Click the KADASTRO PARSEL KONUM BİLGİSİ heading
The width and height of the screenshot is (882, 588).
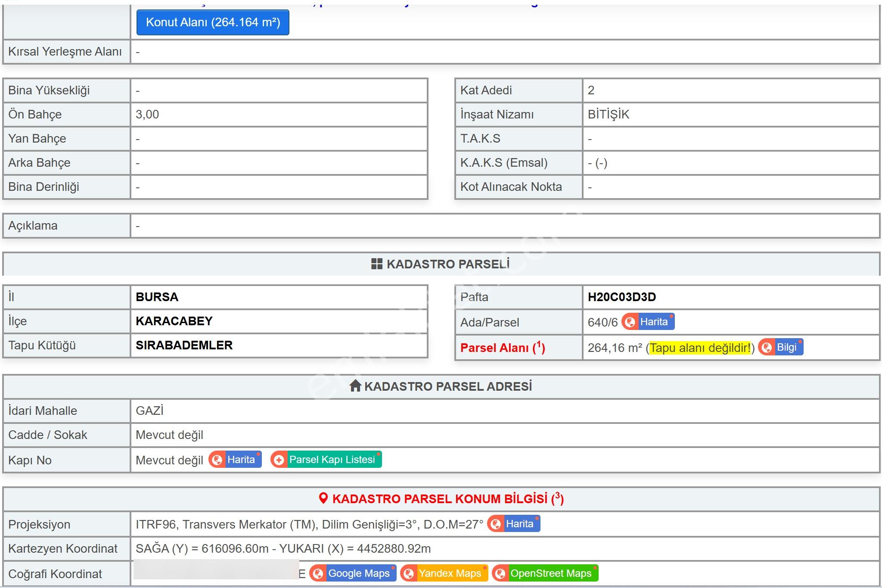[x=448, y=498]
